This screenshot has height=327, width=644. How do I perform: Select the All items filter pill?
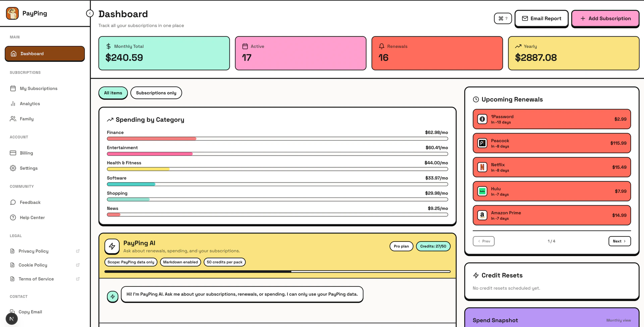[113, 93]
